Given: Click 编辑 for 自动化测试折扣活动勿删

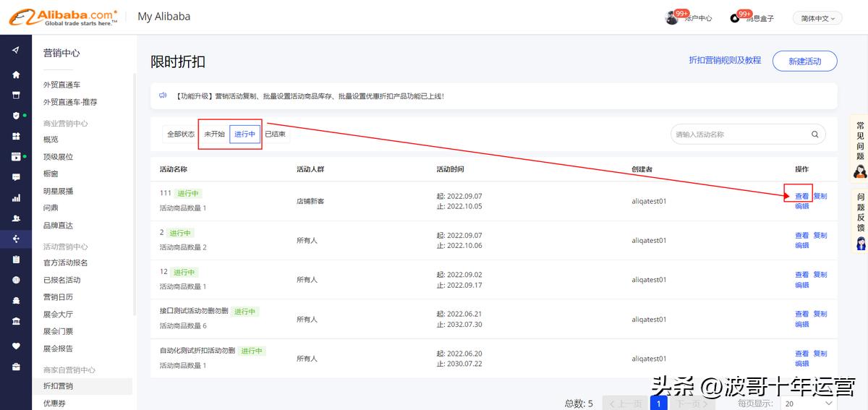Looking at the screenshot, I should click(x=802, y=364).
